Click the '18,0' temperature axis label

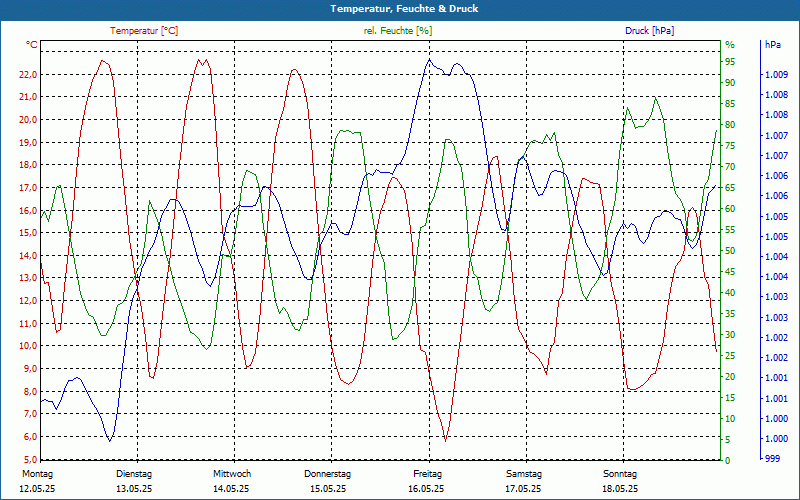click(28, 165)
